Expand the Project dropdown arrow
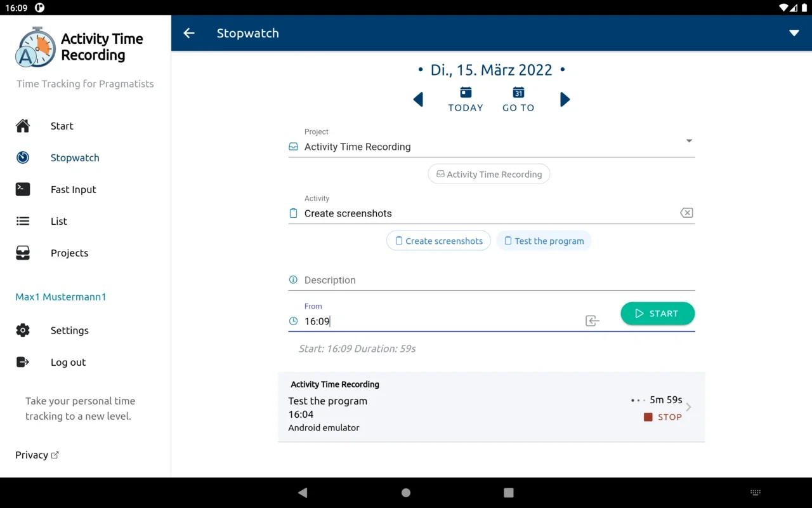 [689, 141]
